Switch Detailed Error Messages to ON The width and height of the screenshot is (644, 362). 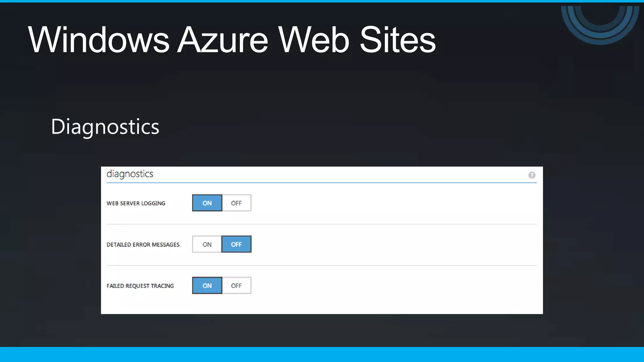click(207, 244)
